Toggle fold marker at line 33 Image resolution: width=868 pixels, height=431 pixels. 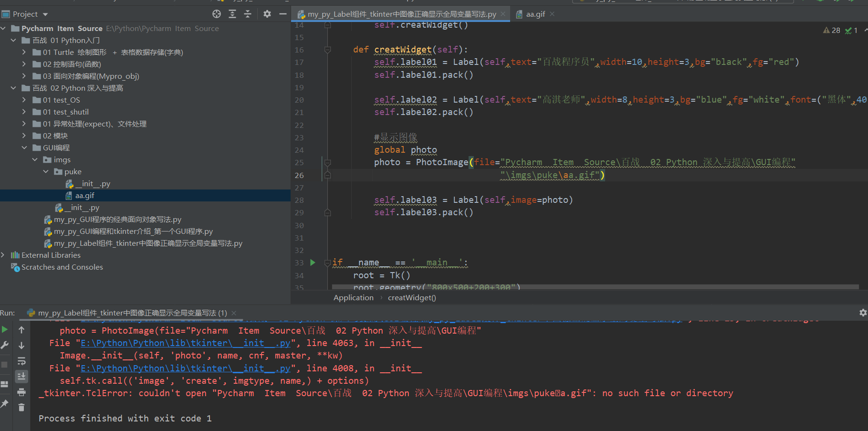click(x=328, y=263)
